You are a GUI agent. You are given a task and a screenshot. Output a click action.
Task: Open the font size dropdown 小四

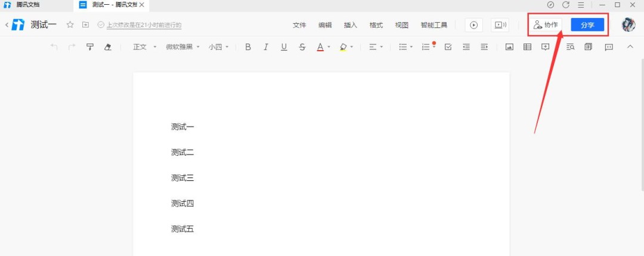218,47
